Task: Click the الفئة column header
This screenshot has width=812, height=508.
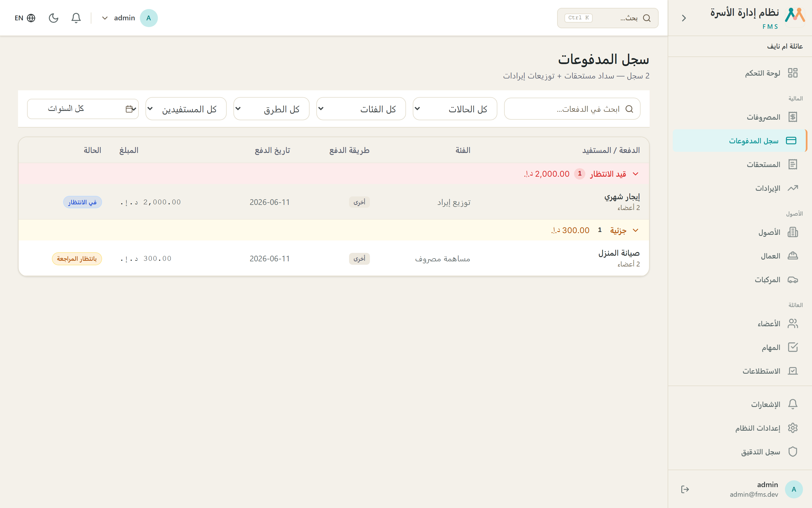Action: pyautogui.click(x=463, y=150)
